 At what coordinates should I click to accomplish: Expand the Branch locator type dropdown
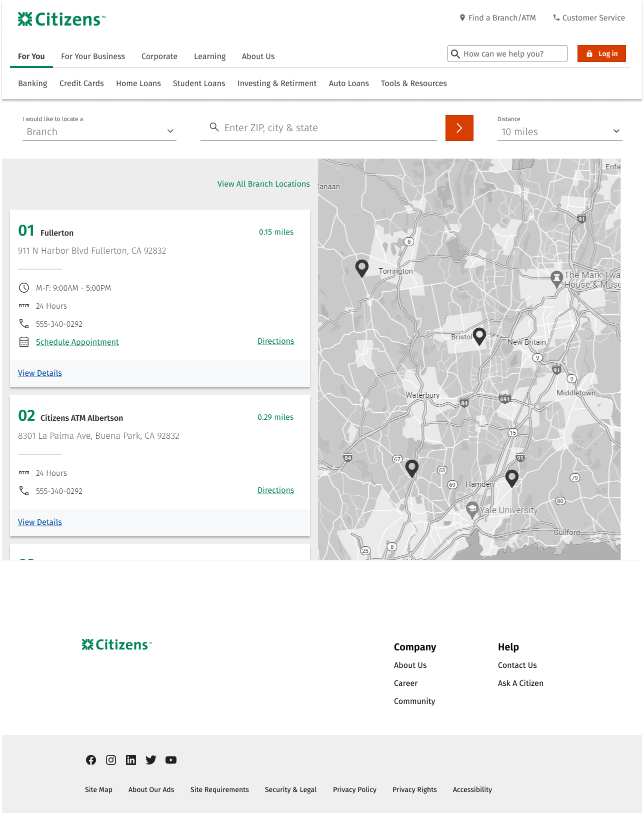[99, 132]
